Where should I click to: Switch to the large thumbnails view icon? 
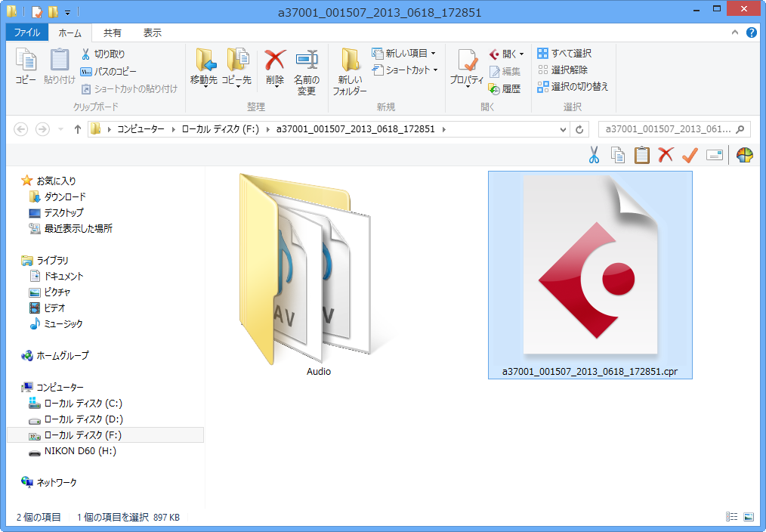click(749, 517)
